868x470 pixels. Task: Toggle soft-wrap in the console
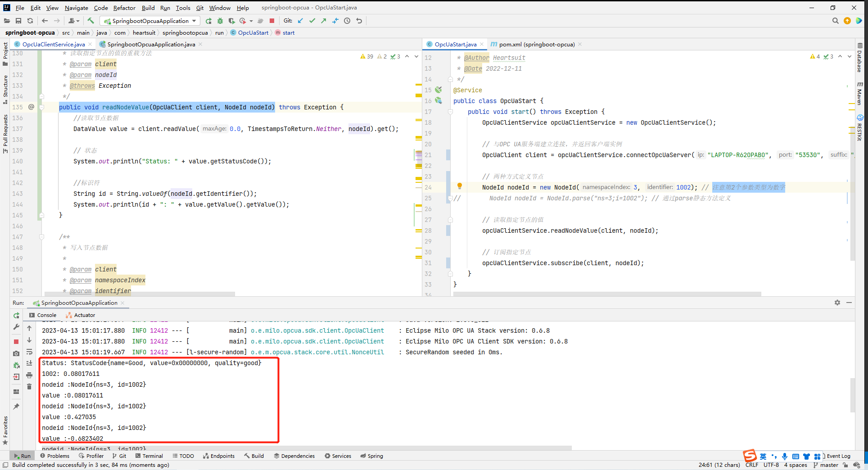(x=29, y=352)
